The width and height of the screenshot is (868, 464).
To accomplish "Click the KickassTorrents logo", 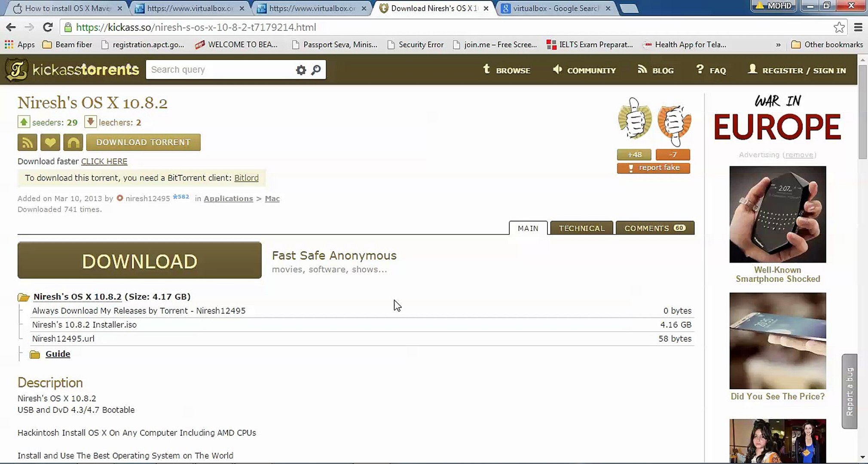I will pyautogui.click(x=72, y=70).
